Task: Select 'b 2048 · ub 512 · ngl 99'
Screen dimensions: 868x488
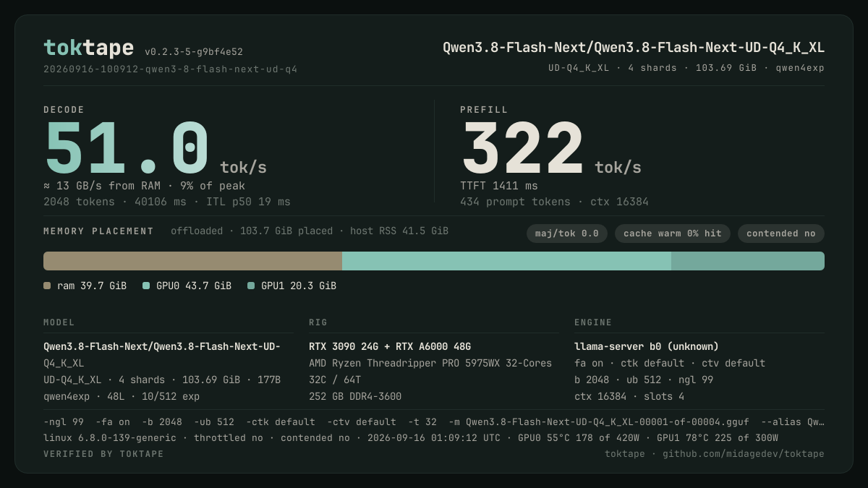Action: [644, 380]
